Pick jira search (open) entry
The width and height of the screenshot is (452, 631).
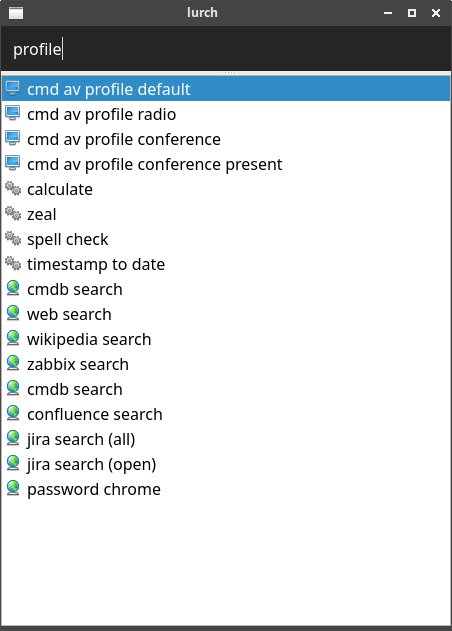(226, 464)
